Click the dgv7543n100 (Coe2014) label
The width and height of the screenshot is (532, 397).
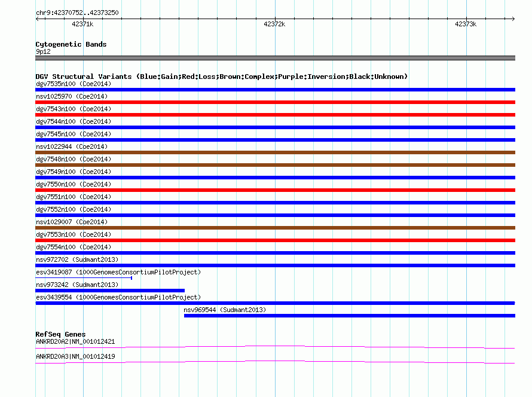tap(74, 109)
